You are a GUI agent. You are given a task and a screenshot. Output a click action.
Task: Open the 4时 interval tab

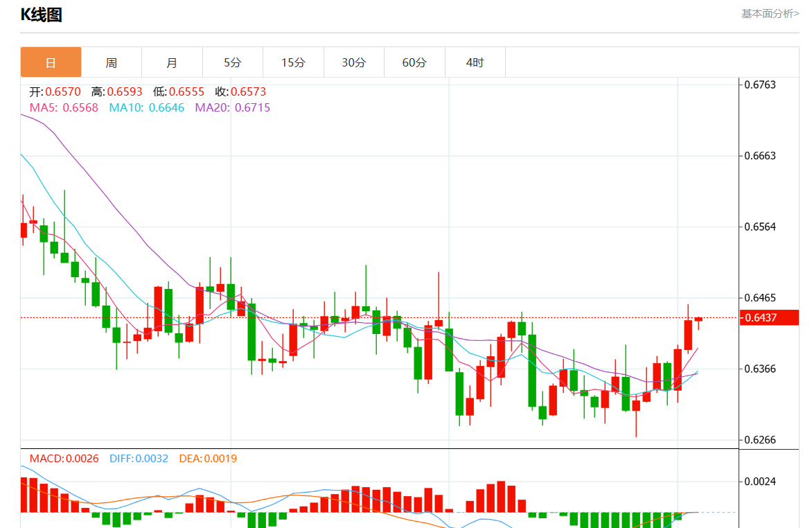pyautogui.click(x=475, y=62)
